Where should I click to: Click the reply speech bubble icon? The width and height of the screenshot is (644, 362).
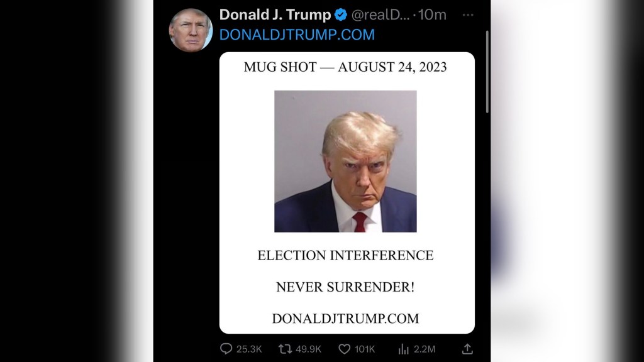point(226,349)
